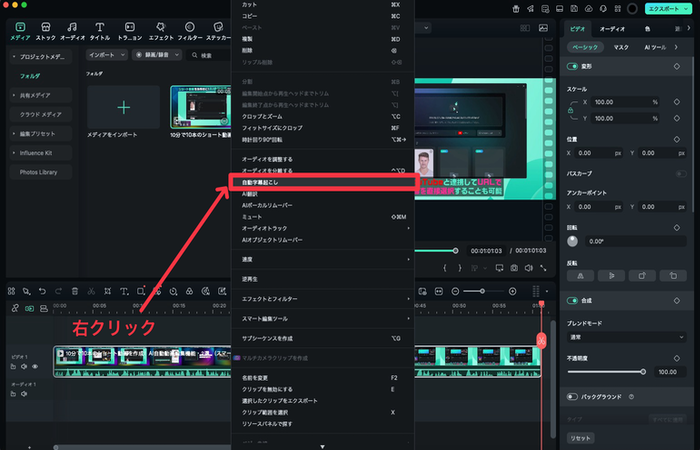Select the text tool in timeline toolbar
Screen dimensions: 700x450
click(x=123, y=291)
